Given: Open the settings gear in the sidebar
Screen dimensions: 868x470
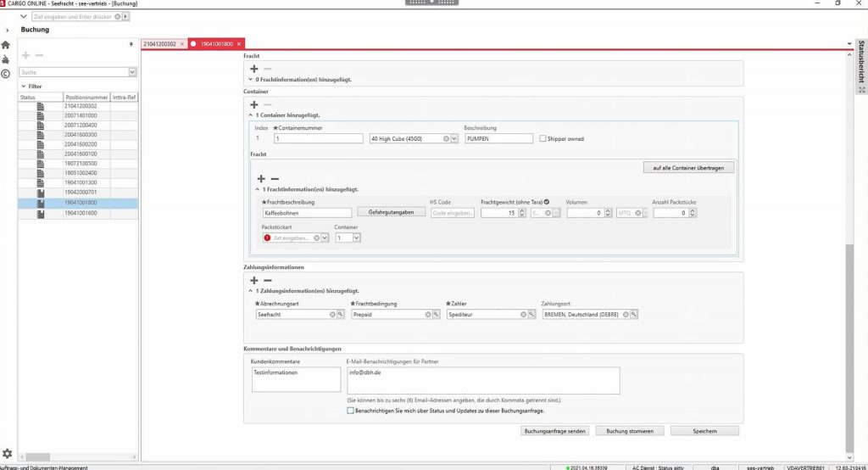Looking at the screenshot, I should click(x=7, y=453).
